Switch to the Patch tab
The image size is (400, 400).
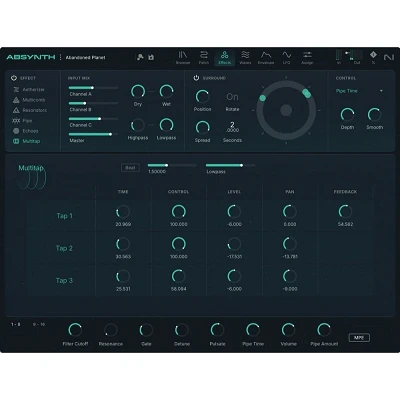[204, 58]
